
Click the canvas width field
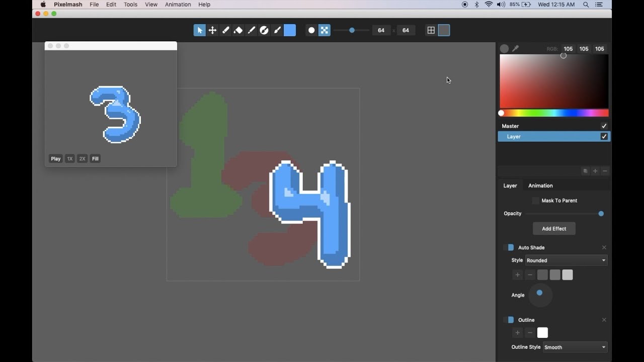pyautogui.click(x=381, y=30)
